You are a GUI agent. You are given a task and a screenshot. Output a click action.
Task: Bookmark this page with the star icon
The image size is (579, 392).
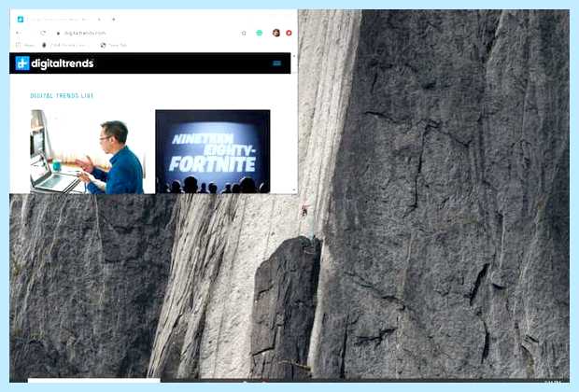pyautogui.click(x=244, y=33)
